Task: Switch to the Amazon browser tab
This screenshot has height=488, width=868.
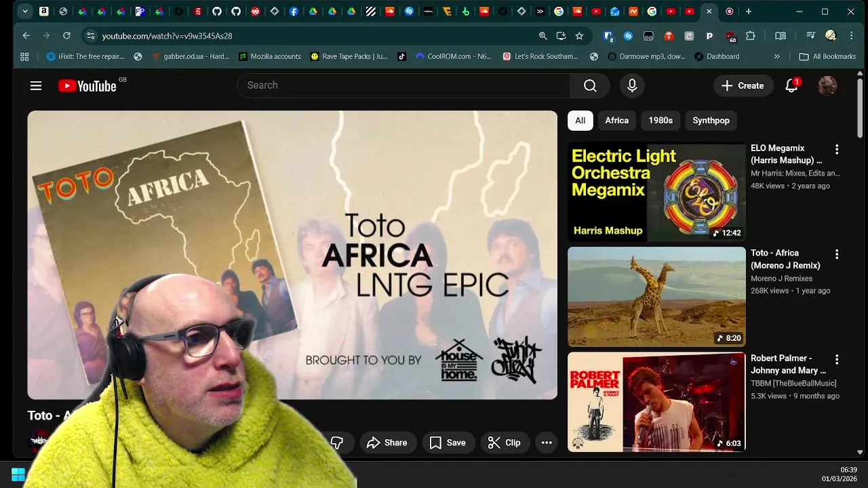Action: [44, 12]
